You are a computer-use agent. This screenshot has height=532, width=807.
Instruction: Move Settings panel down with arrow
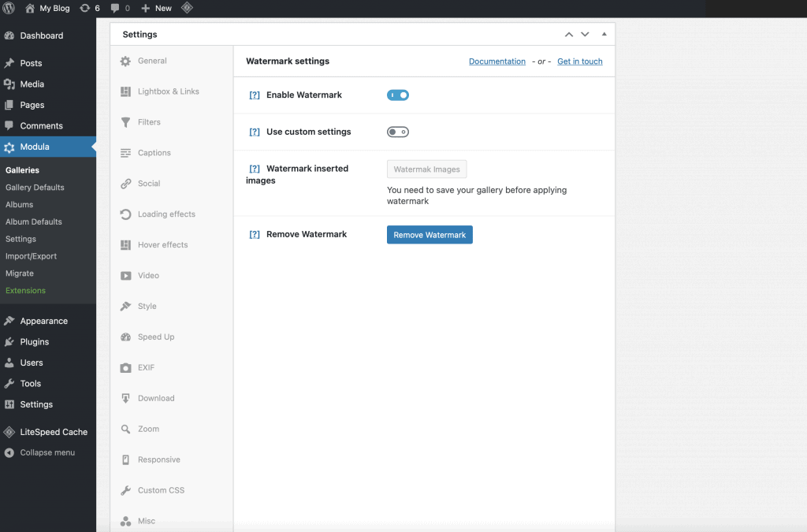[x=585, y=35]
